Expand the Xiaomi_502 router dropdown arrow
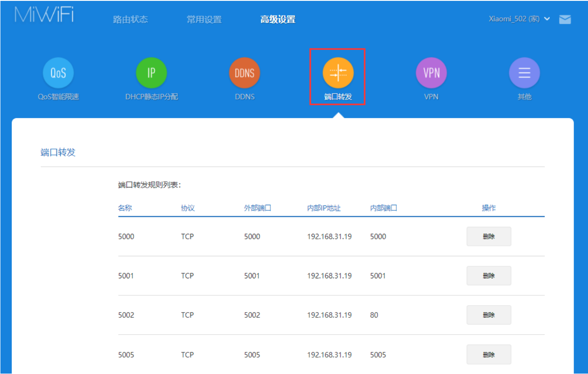 pos(547,19)
